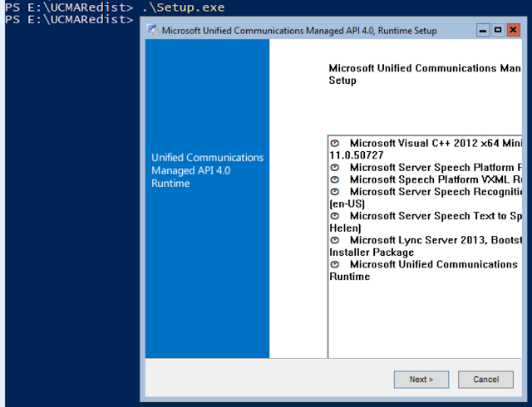
Task: Click the second PowerShell prompt line
Action: 69,19
